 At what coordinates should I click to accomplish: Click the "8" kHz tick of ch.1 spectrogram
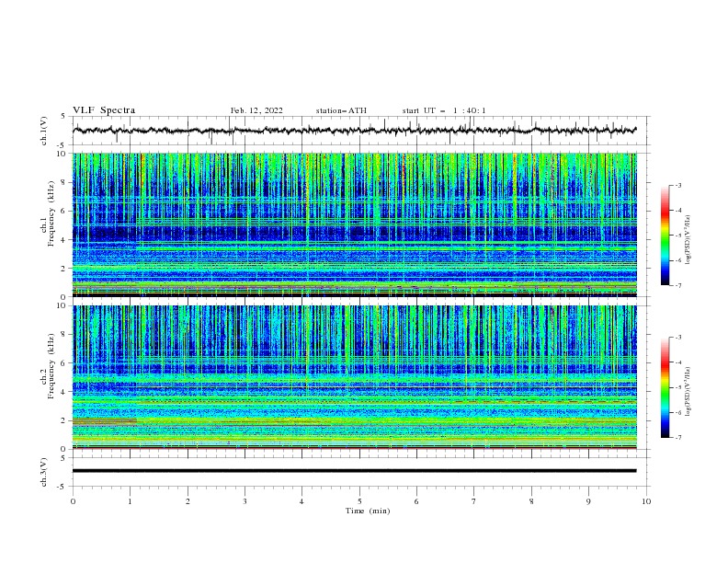point(63,182)
